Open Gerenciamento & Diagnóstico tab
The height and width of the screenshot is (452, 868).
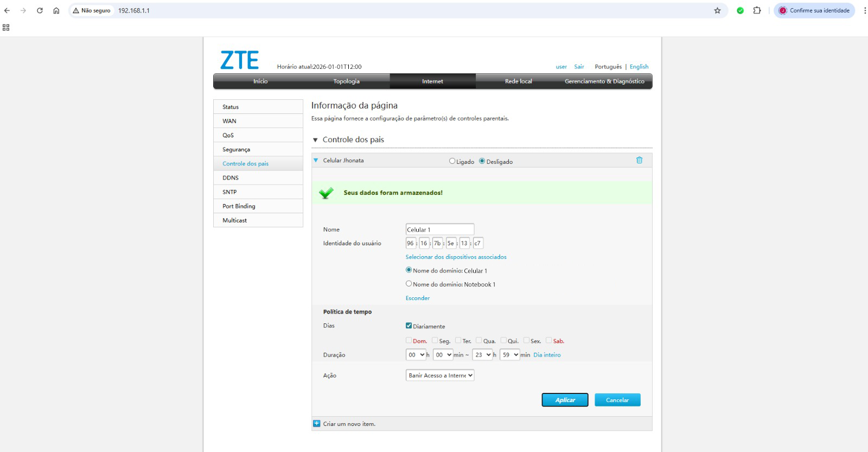point(604,81)
